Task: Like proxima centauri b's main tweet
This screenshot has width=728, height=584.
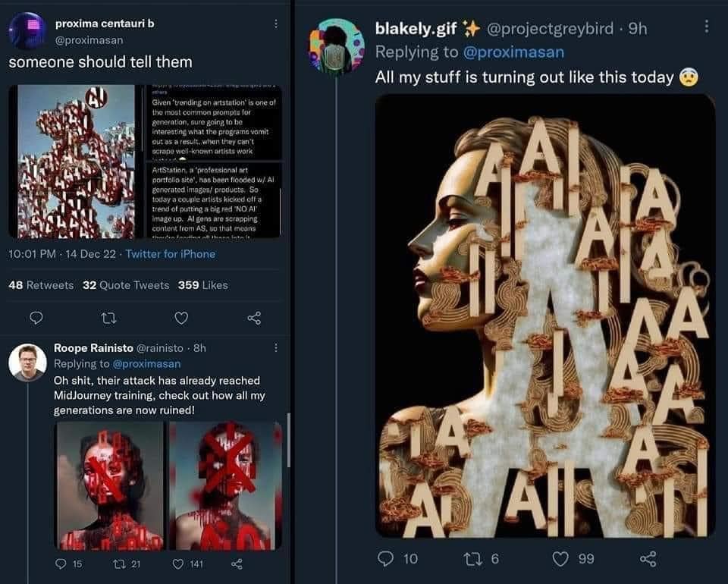Action: tap(181, 316)
